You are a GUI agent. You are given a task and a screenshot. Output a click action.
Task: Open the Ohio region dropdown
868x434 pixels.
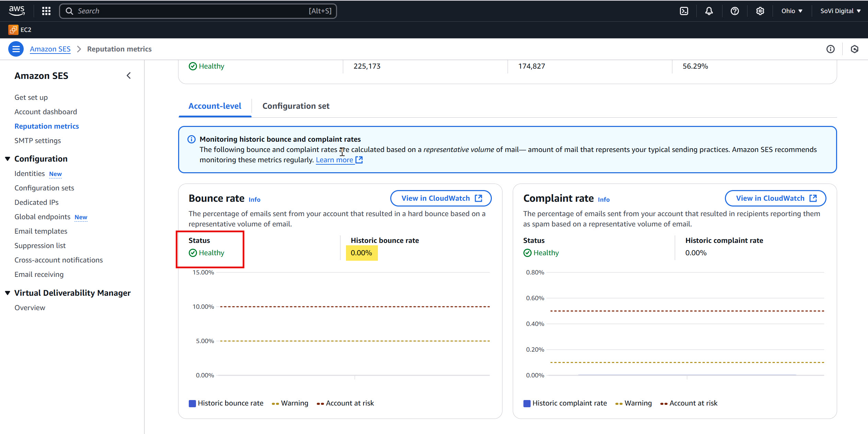click(x=792, y=11)
